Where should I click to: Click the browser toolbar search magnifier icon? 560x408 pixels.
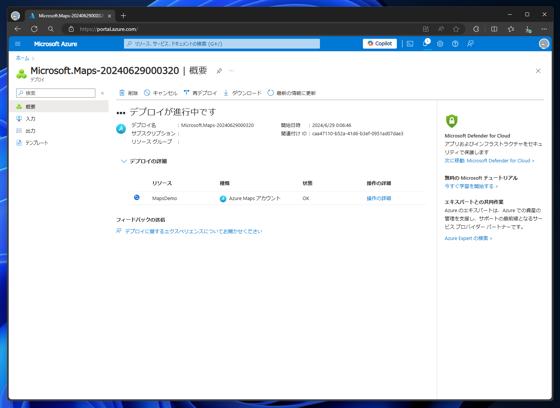[x=51, y=29]
